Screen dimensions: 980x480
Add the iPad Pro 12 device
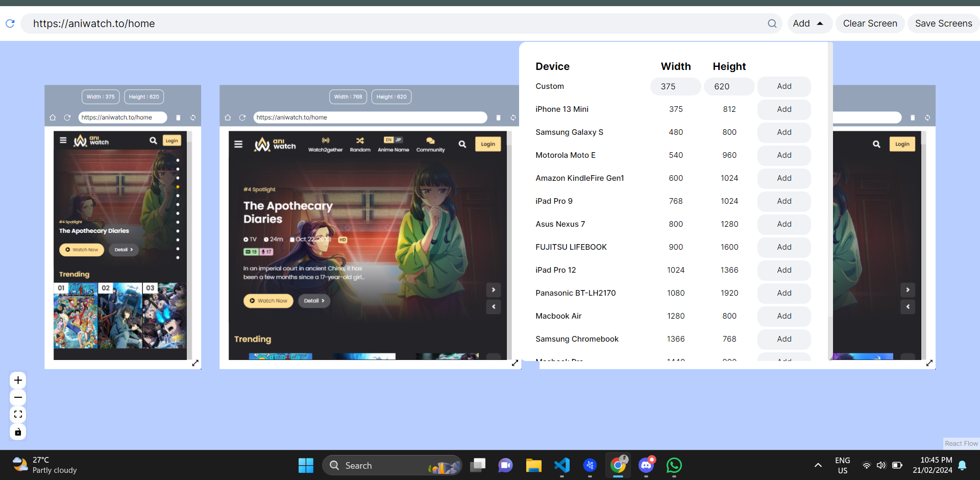click(x=784, y=270)
